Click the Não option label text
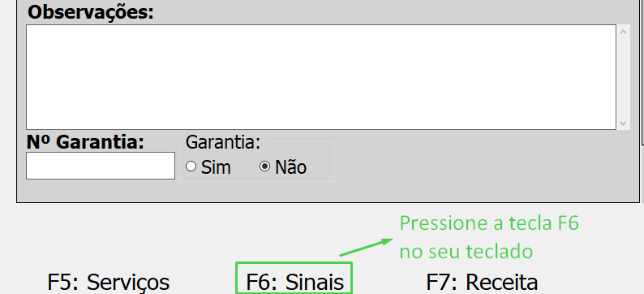This screenshot has width=644, height=294. point(291,167)
